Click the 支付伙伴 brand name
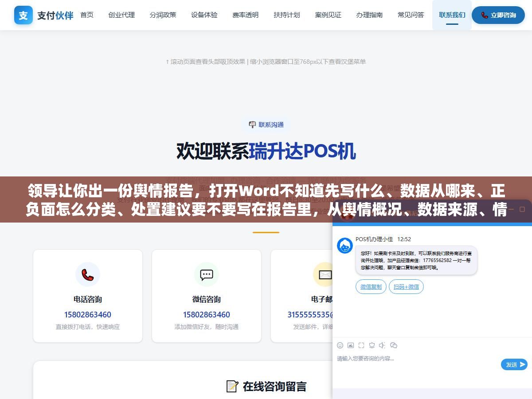This screenshot has height=399, width=532. [55, 15]
